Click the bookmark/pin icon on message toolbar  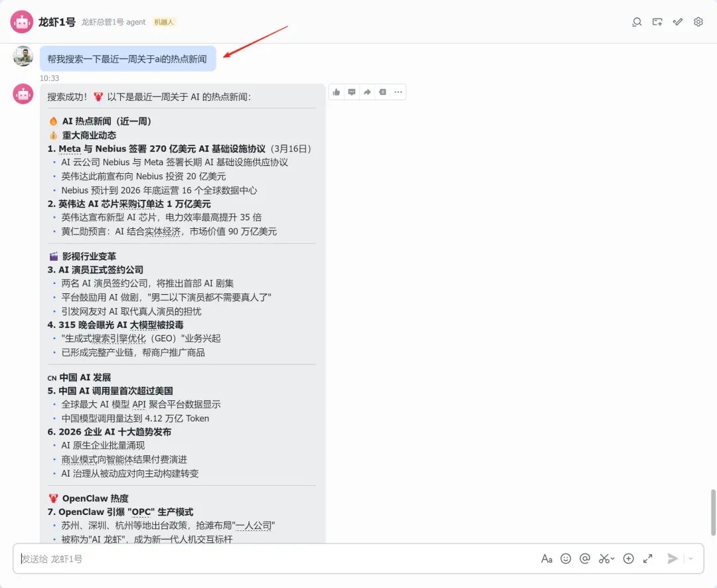pos(383,92)
